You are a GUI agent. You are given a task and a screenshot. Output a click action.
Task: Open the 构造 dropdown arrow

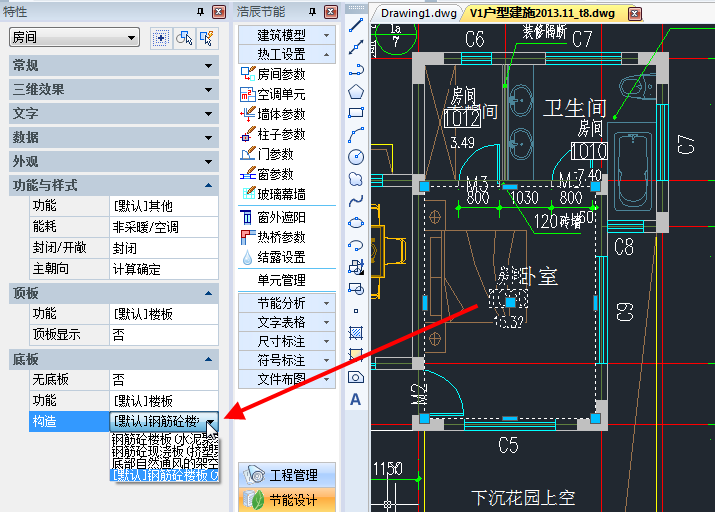(210, 422)
